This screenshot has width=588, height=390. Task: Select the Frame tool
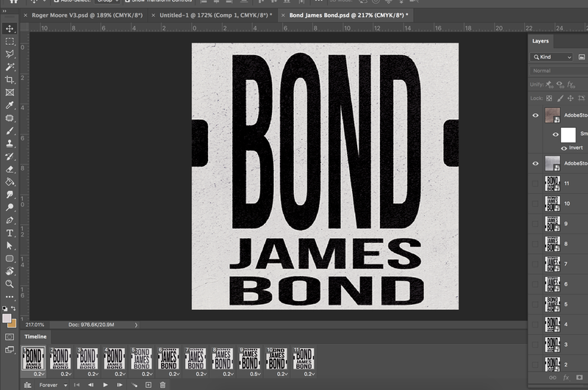click(x=10, y=92)
